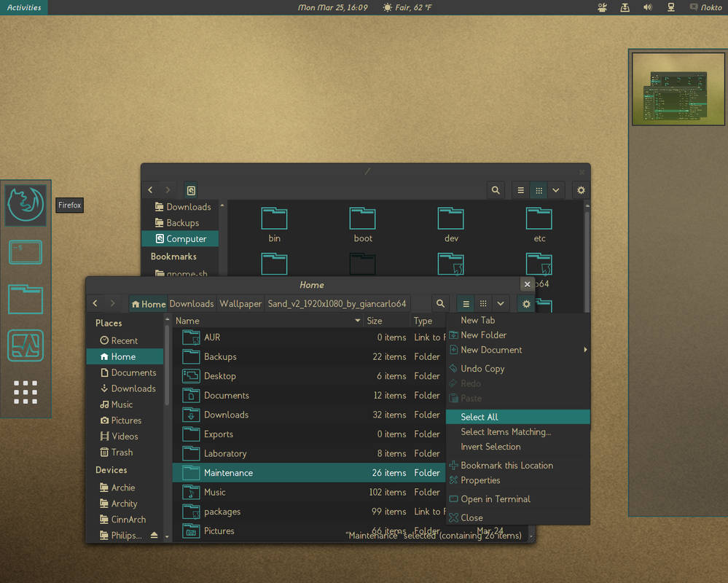Click the workspace thumbnail preview
Screen dimensions: 728x583
pos(678,89)
